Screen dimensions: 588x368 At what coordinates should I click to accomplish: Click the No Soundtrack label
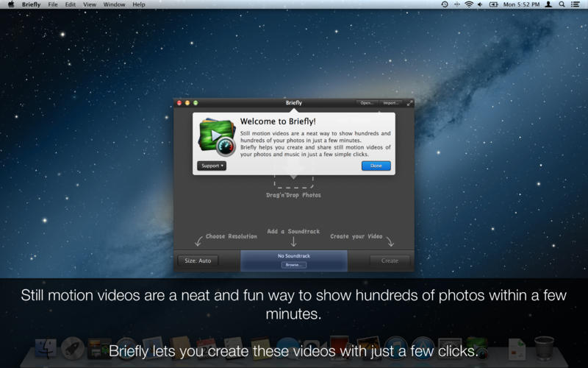pos(293,255)
